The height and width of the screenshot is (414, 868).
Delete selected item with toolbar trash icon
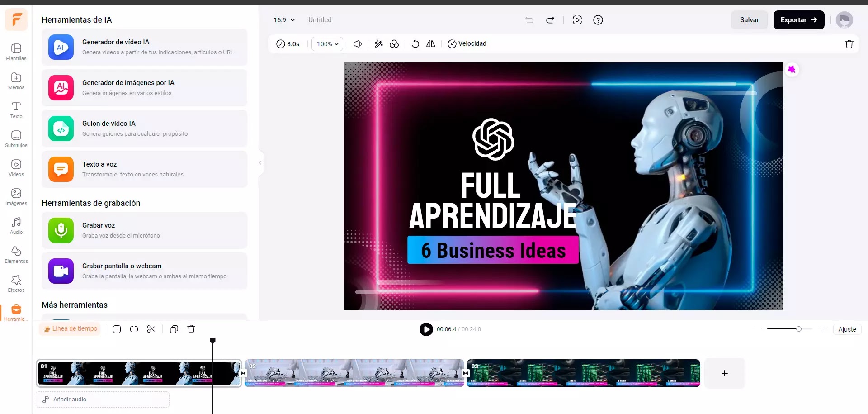coord(849,44)
